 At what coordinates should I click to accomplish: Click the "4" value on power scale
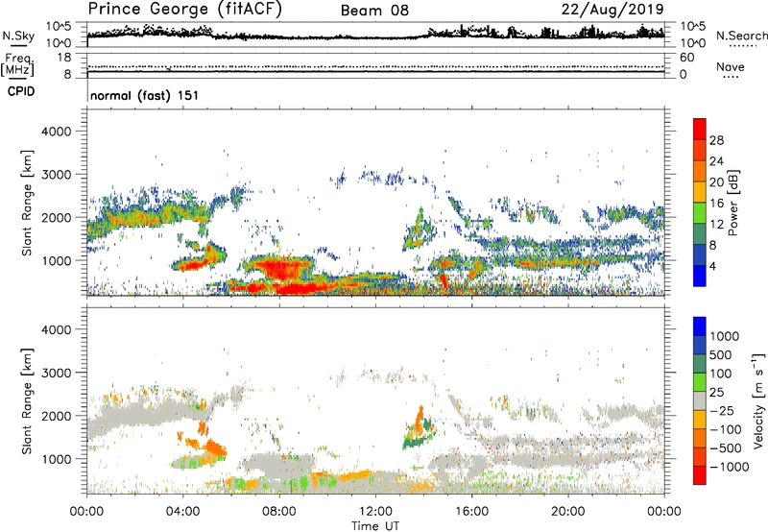coord(713,266)
